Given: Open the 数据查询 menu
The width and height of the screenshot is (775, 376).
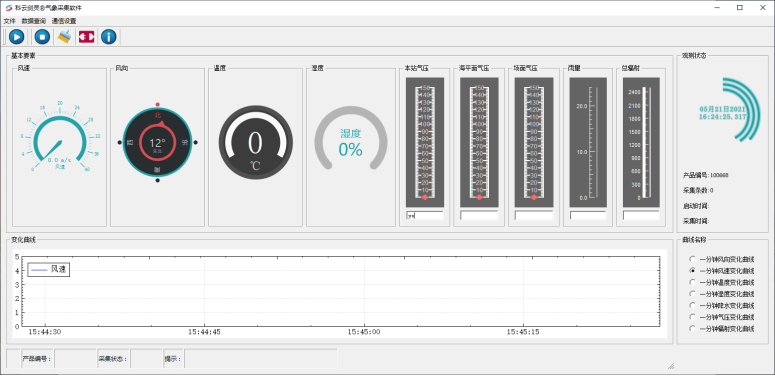Looking at the screenshot, I should coord(34,21).
